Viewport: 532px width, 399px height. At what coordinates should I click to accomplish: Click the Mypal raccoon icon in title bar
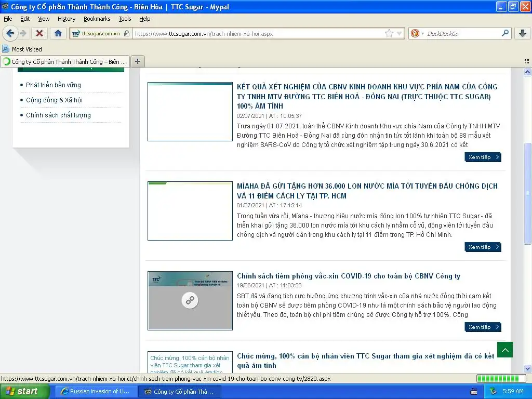tap(5, 6)
